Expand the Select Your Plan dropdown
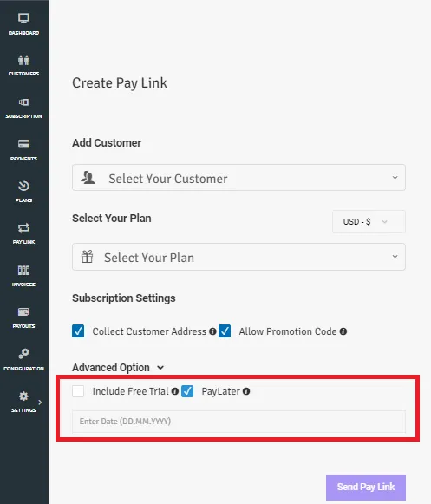The height and width of the screenshot is (504, 431). click(x=238, y=257)
